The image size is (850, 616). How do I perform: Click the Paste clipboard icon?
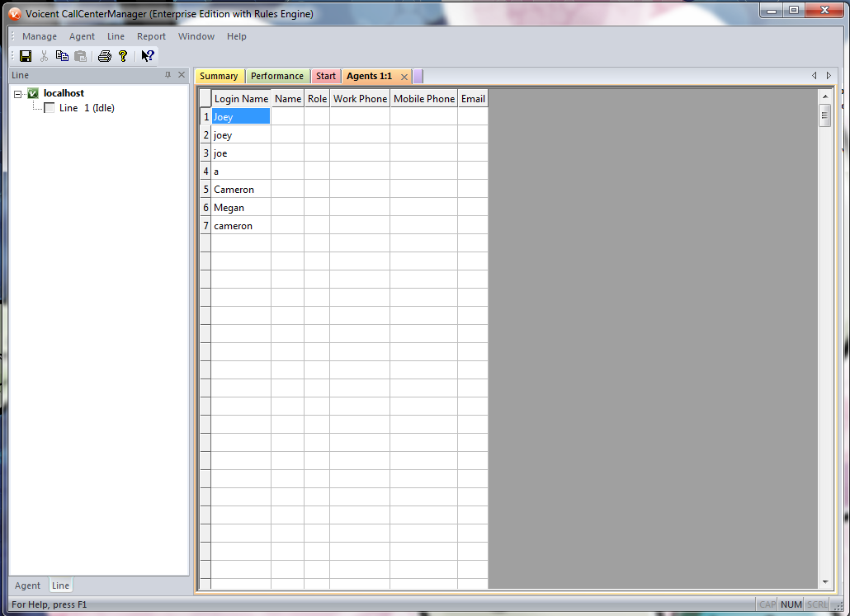click(80, 56)
